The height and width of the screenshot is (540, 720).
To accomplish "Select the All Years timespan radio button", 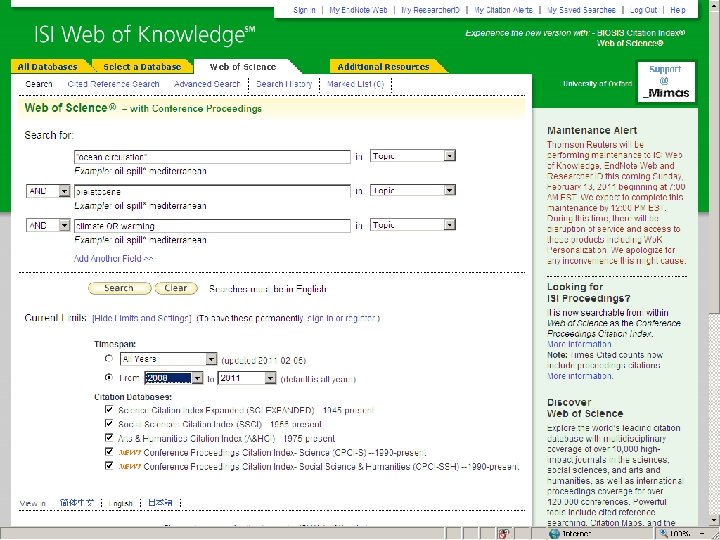I will pos(109,358).
